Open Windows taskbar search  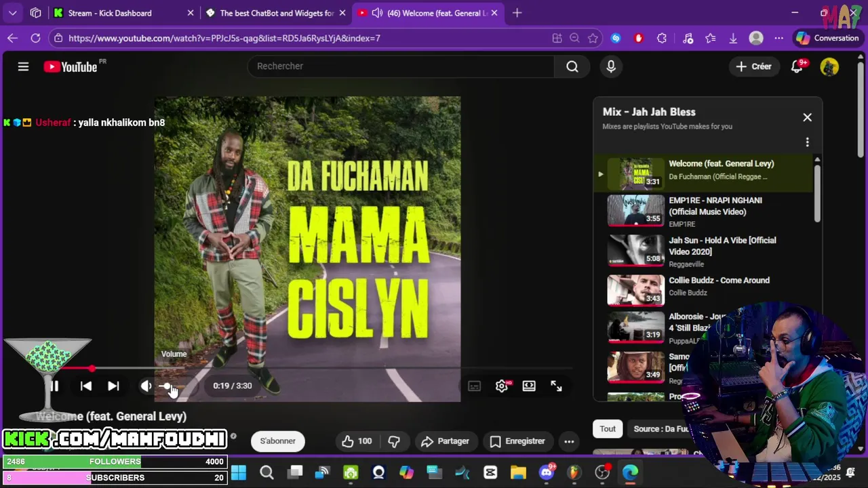pyautogui.click(x=267, y=472)
